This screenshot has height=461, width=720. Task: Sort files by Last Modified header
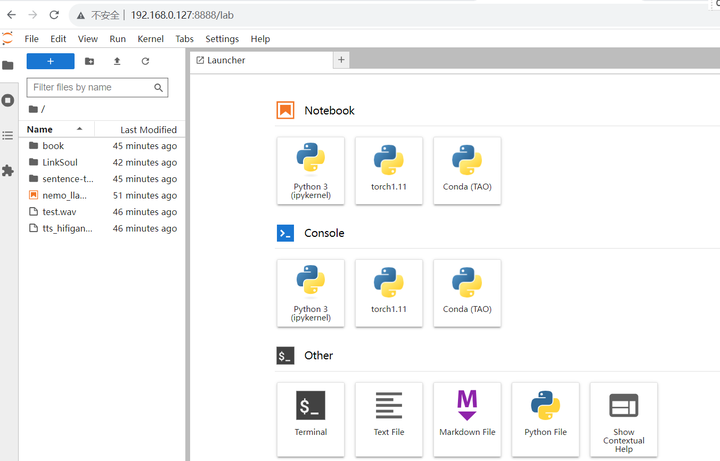[x=148, y=130]
